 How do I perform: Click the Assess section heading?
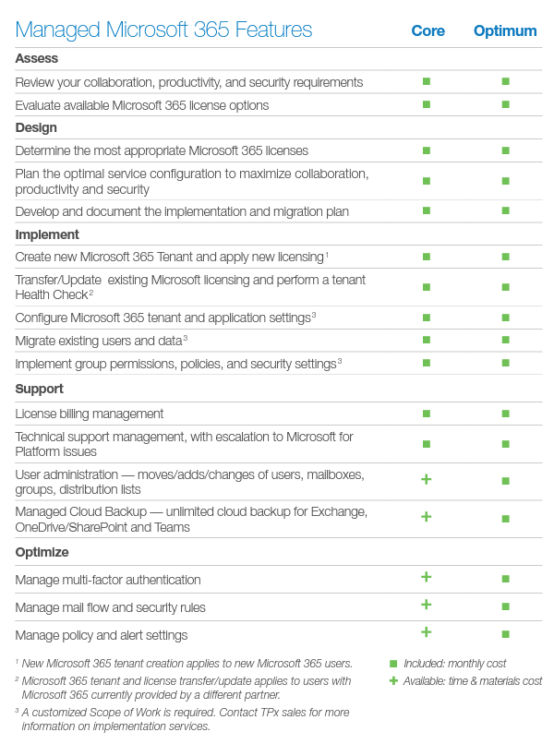[x=37, y=59]
